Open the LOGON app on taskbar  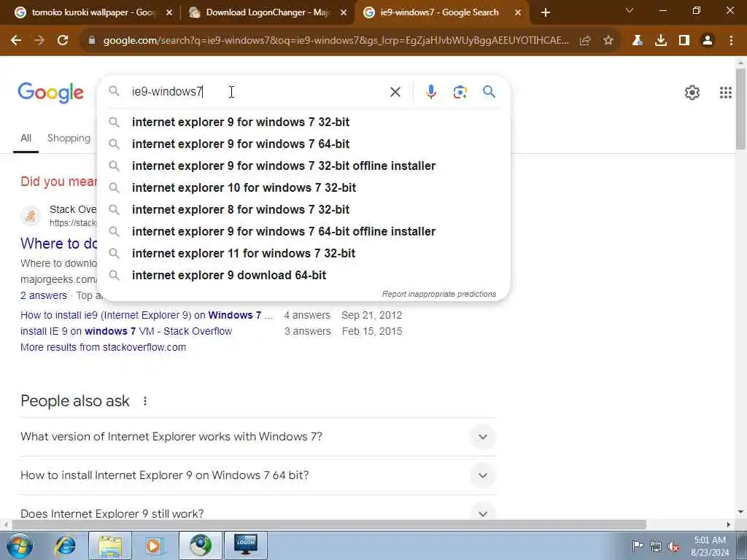tap(246, 545)
